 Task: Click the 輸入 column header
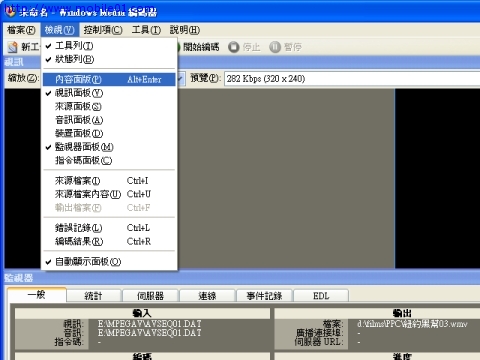pyautogui.click(x=142, y=313)
